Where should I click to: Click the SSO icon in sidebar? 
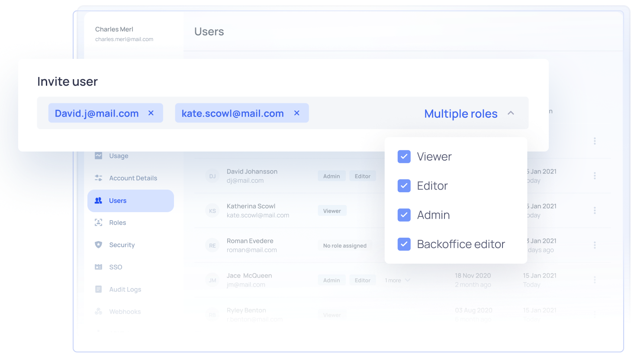pyautogui.click(x=99, y=267)
